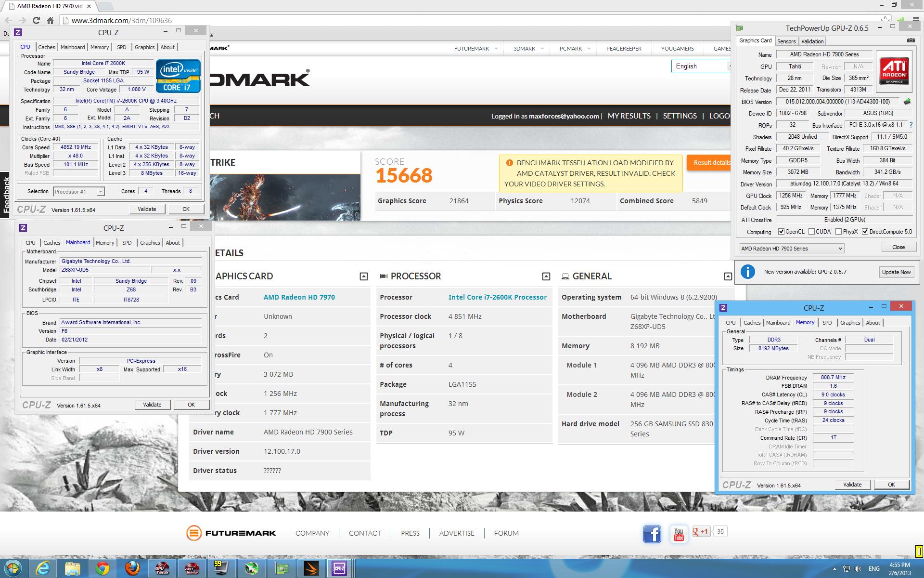Image resolution: width=924 pixels, height=578 pixels.
Task: Switch to Chrome in the taskbar
Action: (102, 568)
